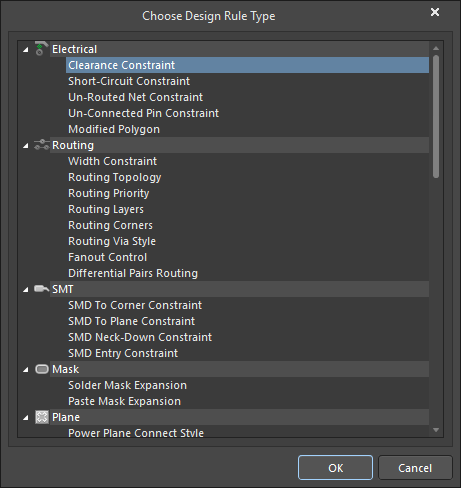Click the Mask category icon
The height and width of the screenshot is (488, 461).
point(42,369)
